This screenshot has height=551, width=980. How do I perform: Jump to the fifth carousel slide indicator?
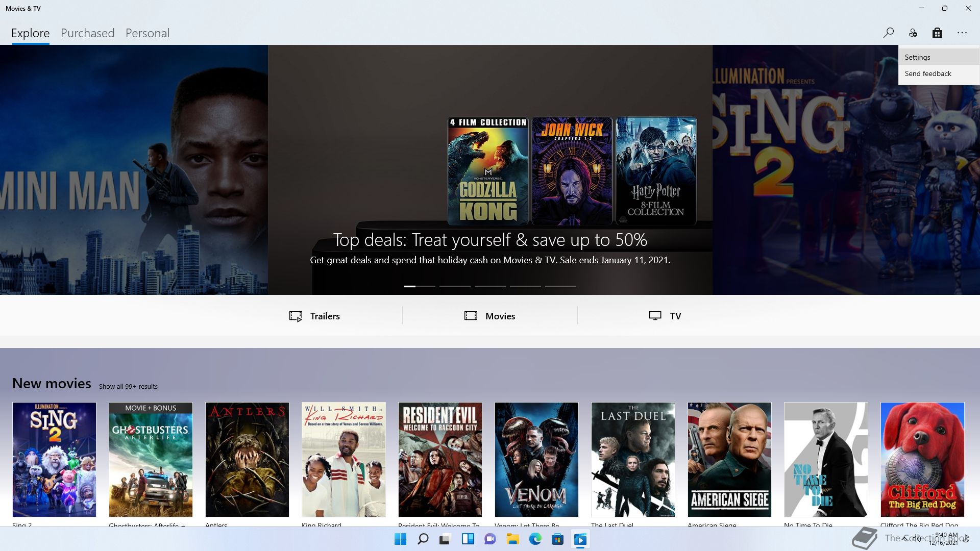(560, 286)
